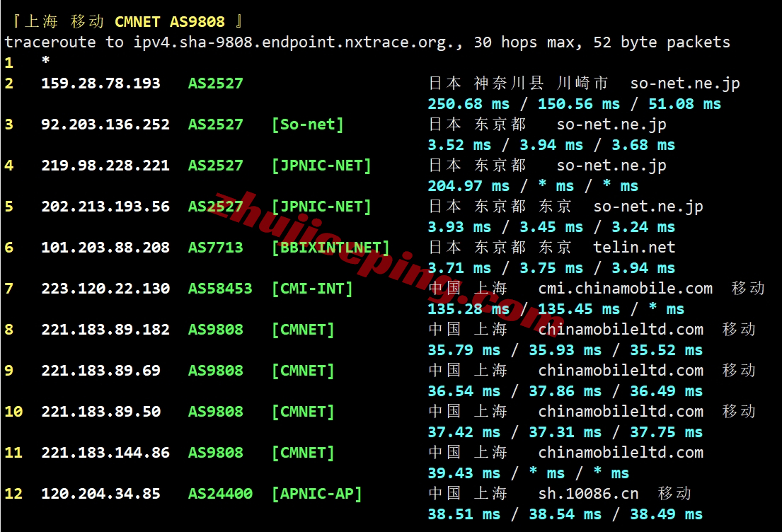Click the AS24400 label in hop 12

point(220,494)
